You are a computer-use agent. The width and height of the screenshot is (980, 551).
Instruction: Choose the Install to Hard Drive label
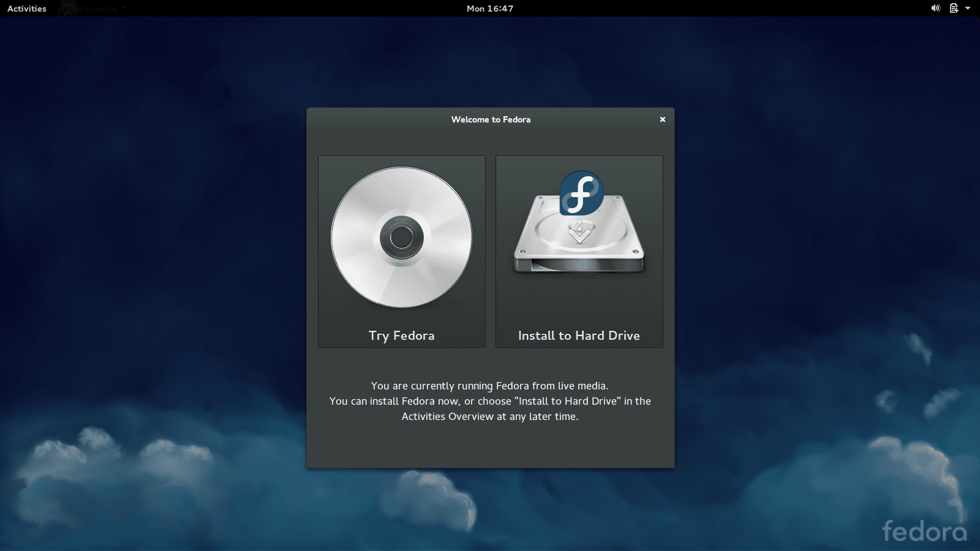(579, 335)
